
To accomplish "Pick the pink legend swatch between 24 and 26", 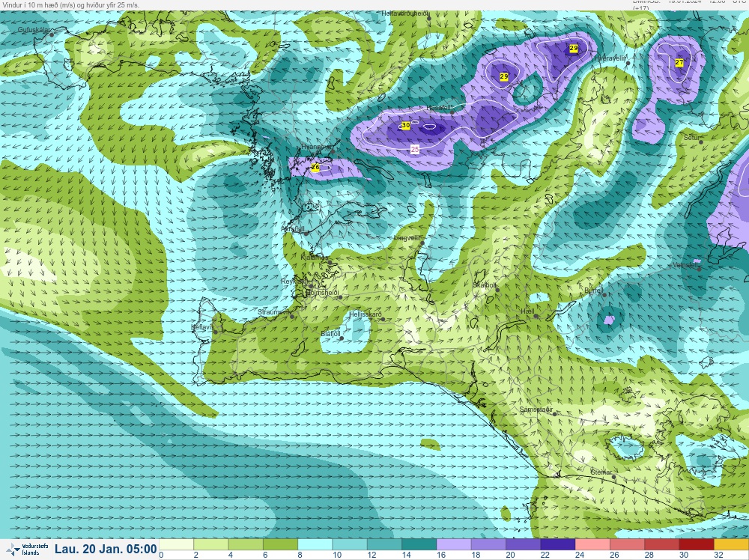I will [592, 545].
